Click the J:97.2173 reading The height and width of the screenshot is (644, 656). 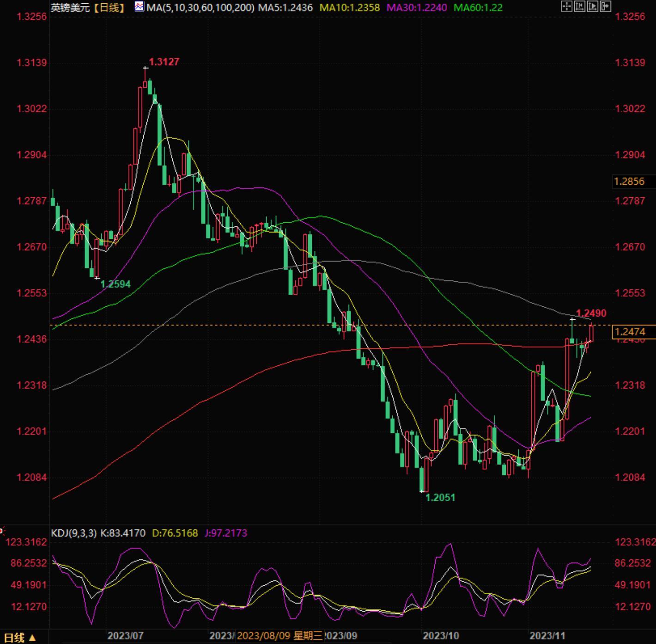[x=226, y=533]
